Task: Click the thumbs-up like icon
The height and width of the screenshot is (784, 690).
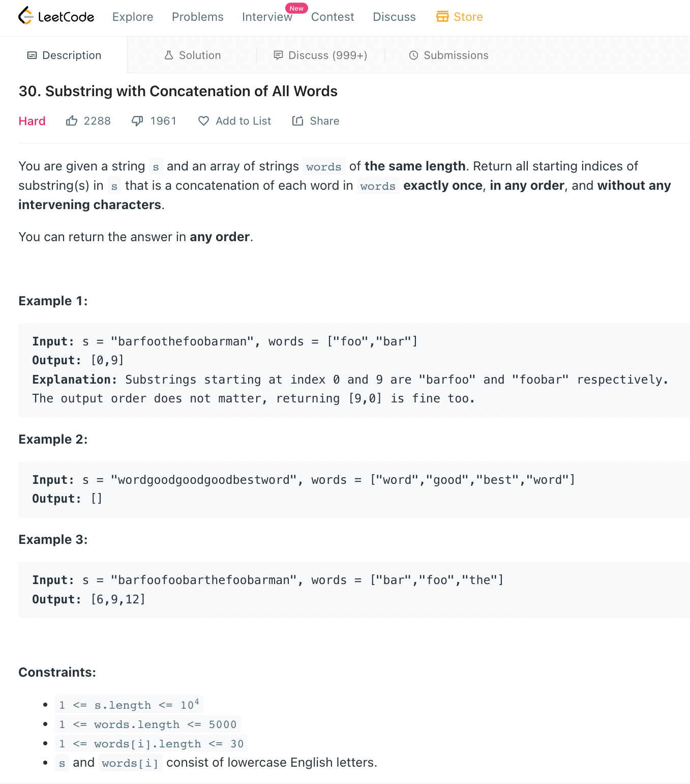Action: click(72, 121)
